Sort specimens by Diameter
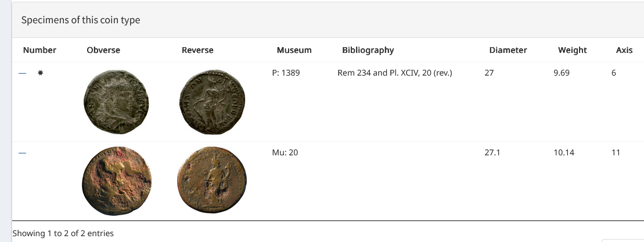Screen dimensions: 644x242 tap(508, 50)
